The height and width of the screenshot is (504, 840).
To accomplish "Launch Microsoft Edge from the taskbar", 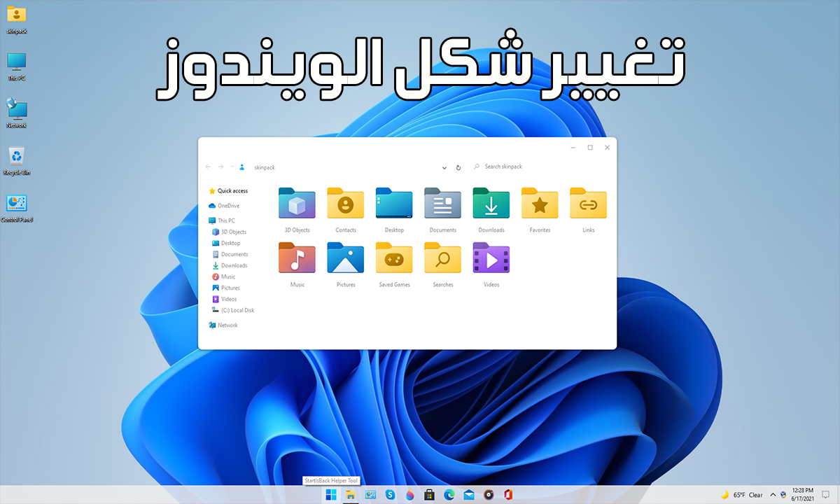I will point(449,495).
